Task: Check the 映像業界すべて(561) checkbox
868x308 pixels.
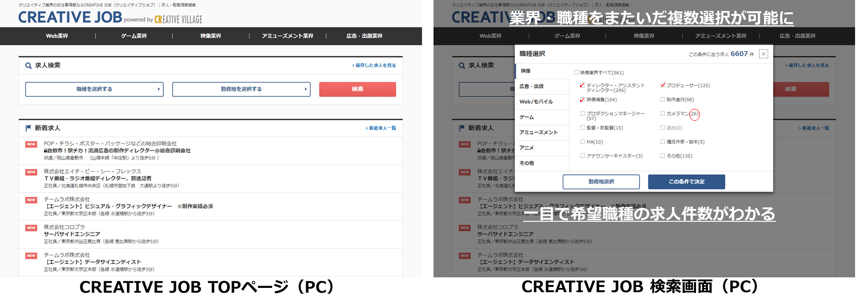Action: coord(576,73)
